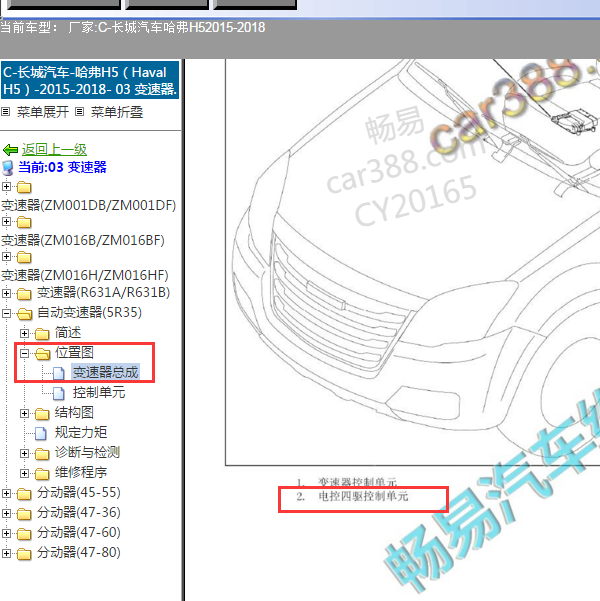Click folder icon of 变速器(R631A/R631B)
Image resolution: width=600 pixels, height=601 pixels.
(24, 294)
